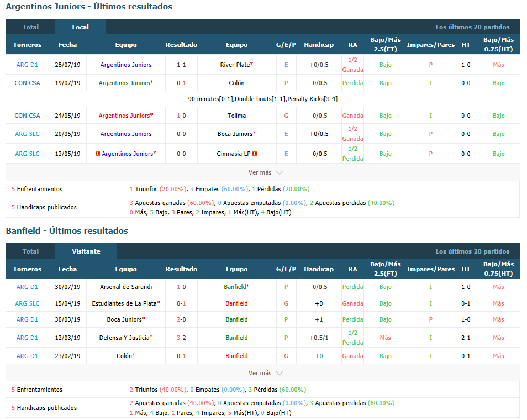
Task: Open ARG D1 link for 12/03/19 match
Action: click(27, 338)
